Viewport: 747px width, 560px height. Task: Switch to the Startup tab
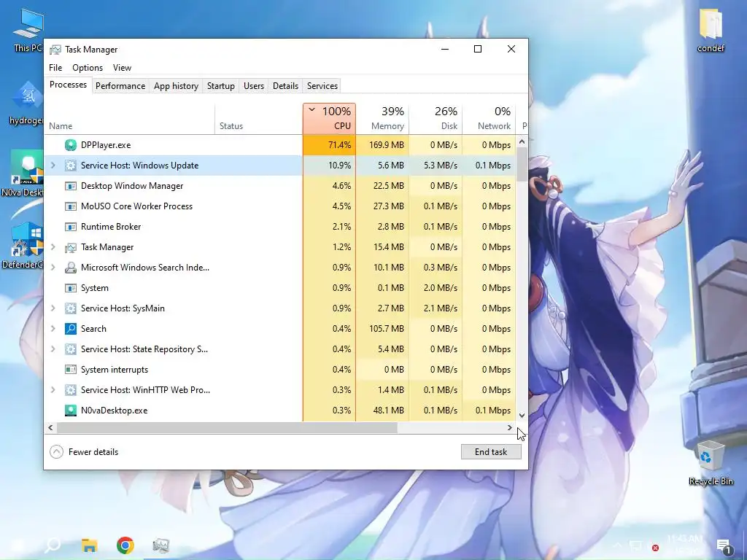(x=220, y=86)
